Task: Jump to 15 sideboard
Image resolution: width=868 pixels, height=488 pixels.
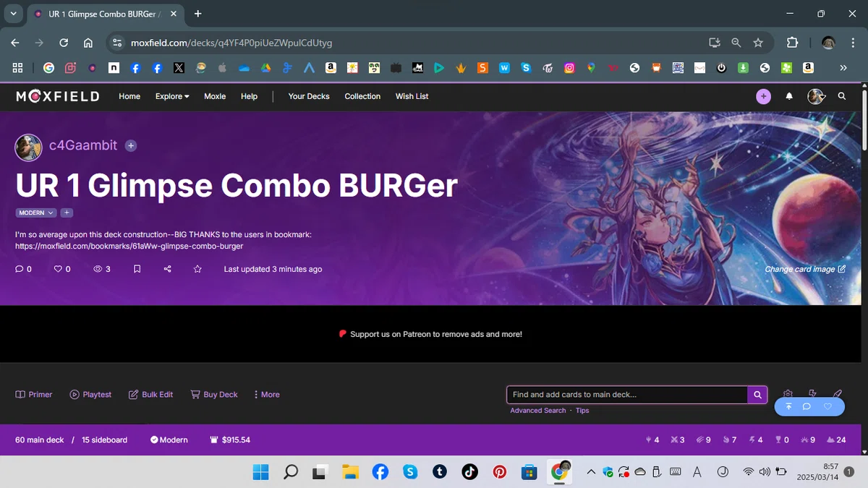Action: pos(104,440)
